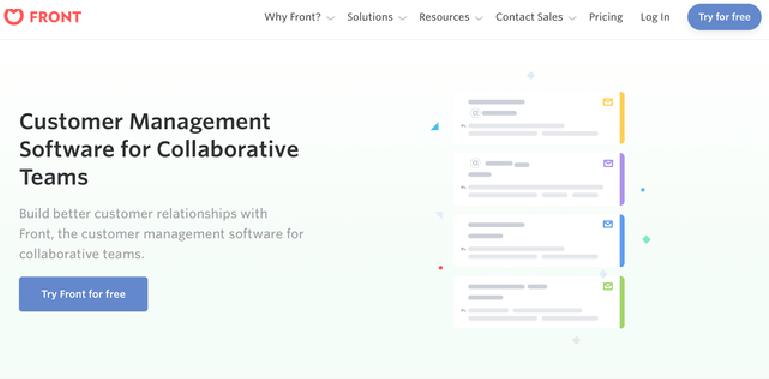The width and height of the screenshot is (769, 379).
Task: Open the Contact Sales menu
Action: [529, 17]
